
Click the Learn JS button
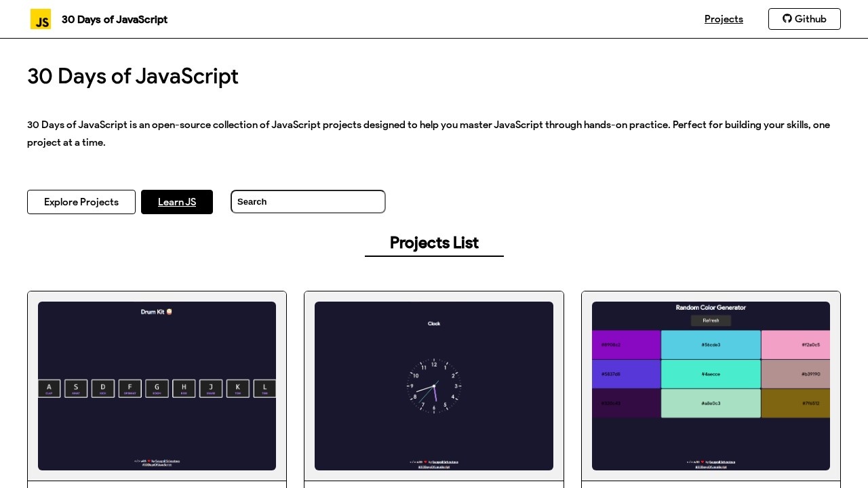point(177,202)
